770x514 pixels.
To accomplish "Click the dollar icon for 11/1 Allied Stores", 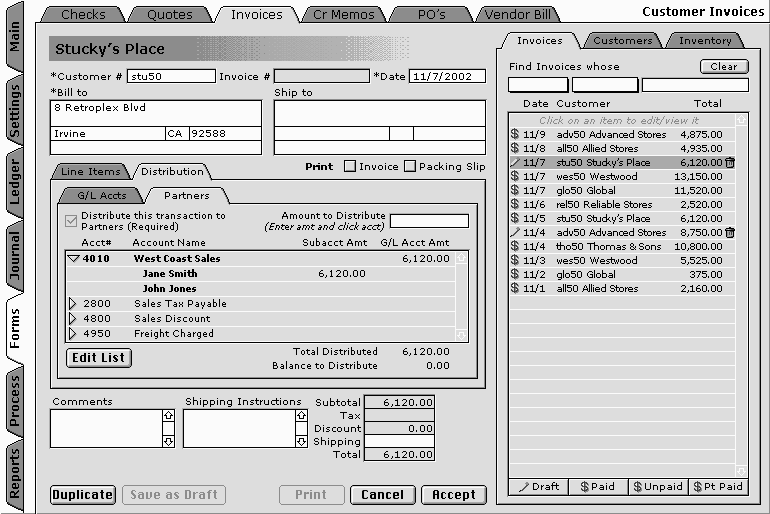I will tap(515, 288).
